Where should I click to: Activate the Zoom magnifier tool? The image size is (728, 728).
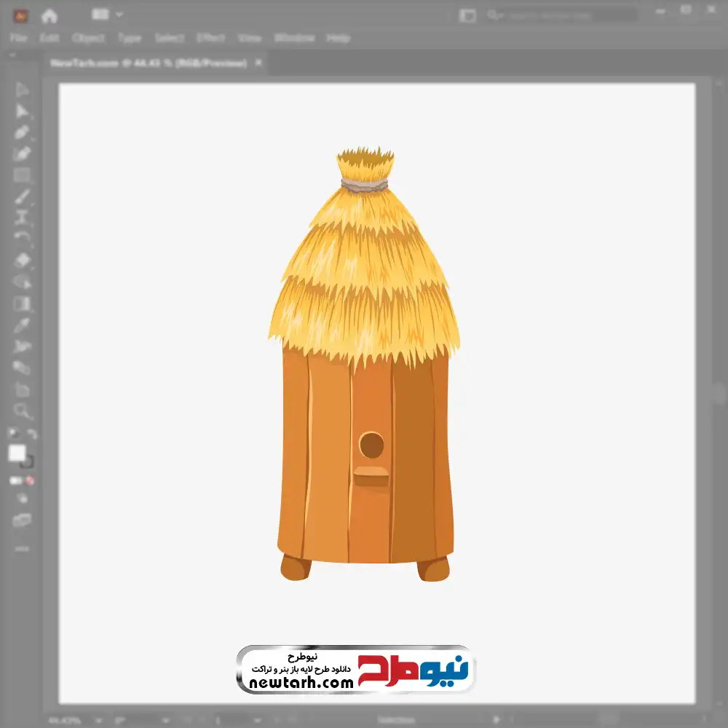tap(22, 411)
